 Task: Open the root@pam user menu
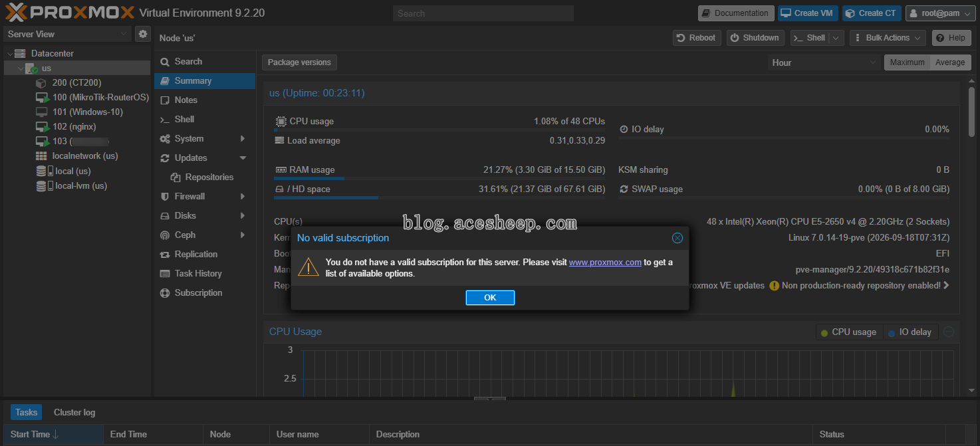click(x=939, y=13)
